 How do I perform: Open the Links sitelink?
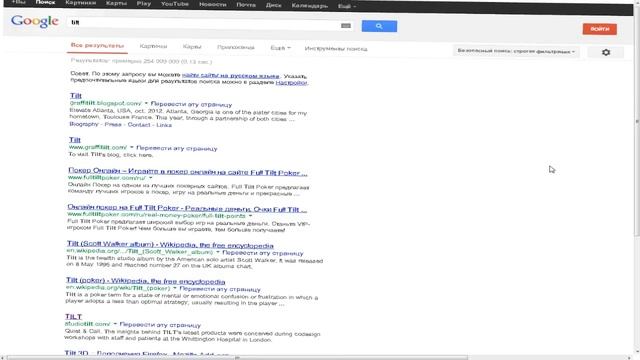coord(164,125)
